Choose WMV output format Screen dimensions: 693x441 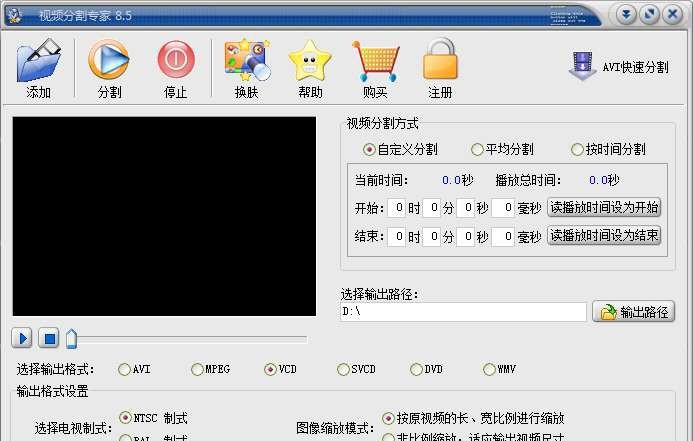tap(499, 369)
